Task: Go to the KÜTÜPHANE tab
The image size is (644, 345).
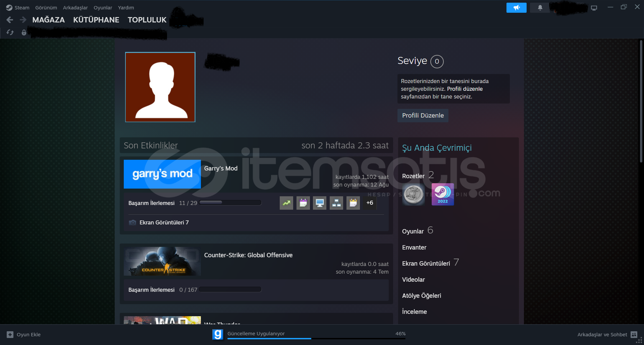Action: tap(96, 20)
